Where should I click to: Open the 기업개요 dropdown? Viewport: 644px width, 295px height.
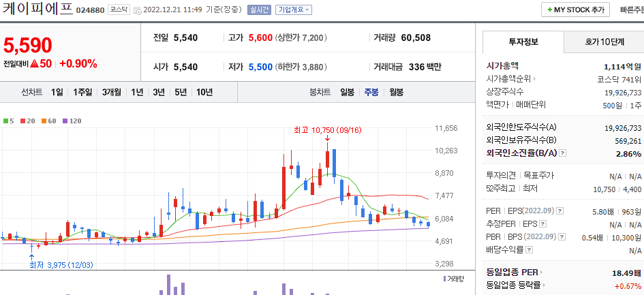(293, 10)
